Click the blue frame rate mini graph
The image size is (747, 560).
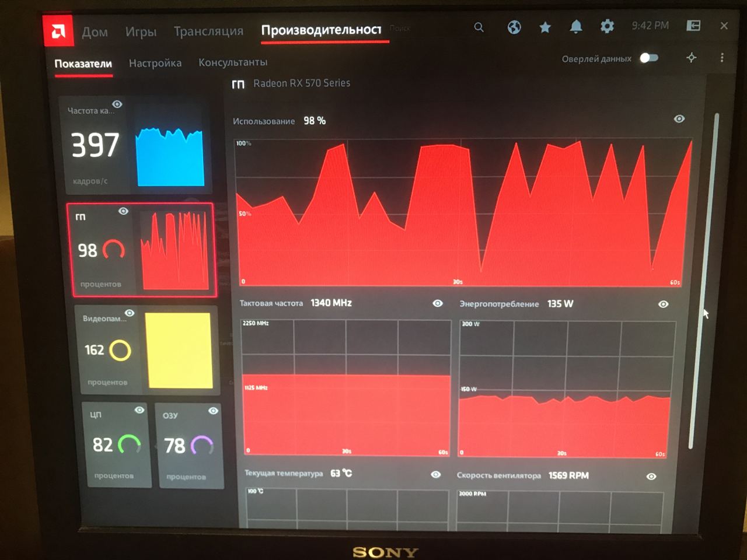click(170, 156)
